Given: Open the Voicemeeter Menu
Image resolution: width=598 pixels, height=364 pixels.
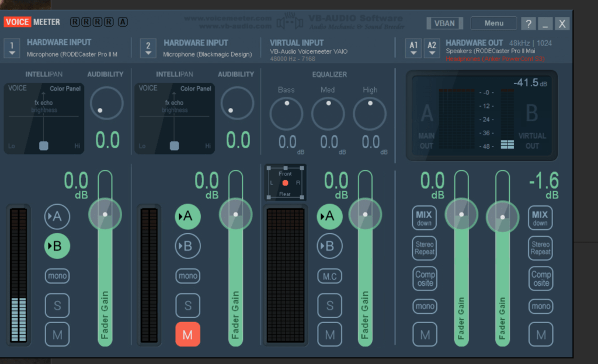Looking at the screenshot, I should coord(494,23).
